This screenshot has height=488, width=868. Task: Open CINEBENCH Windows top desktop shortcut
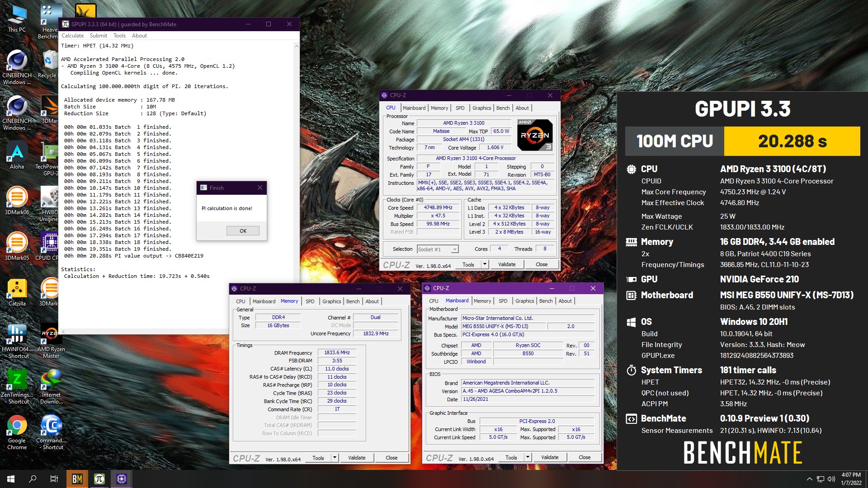coord(17,67)
